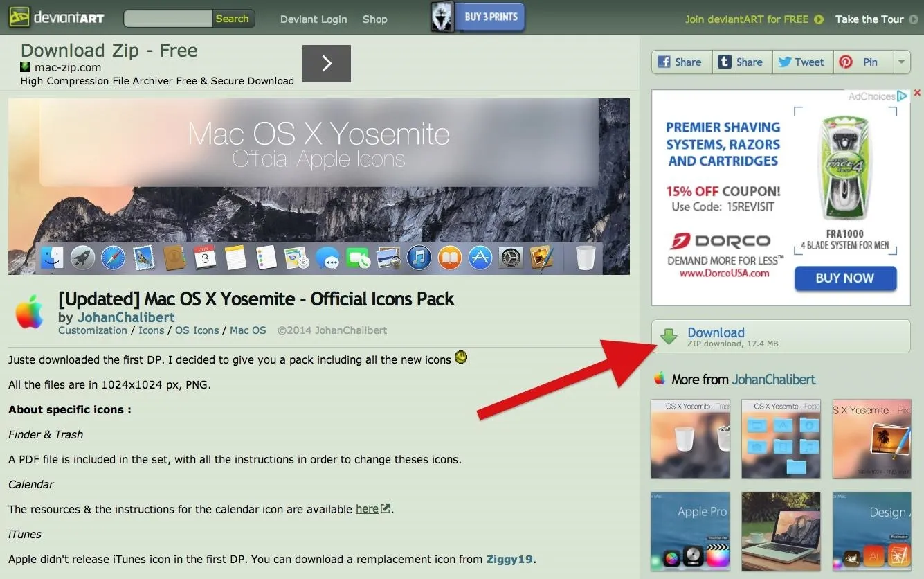Click the App Store icon in preview
The width and height of the screenshot is (924, 579).
click(480, 258)
